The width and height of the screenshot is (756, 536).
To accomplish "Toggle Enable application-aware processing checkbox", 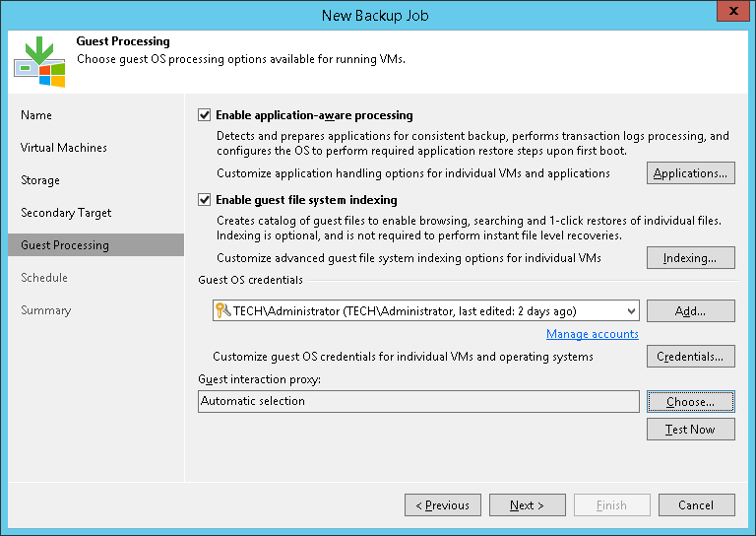I will 205,115.
